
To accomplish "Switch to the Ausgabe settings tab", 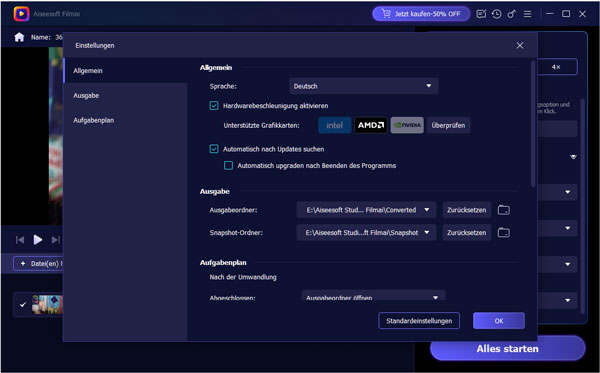I will tap(126, 96).
